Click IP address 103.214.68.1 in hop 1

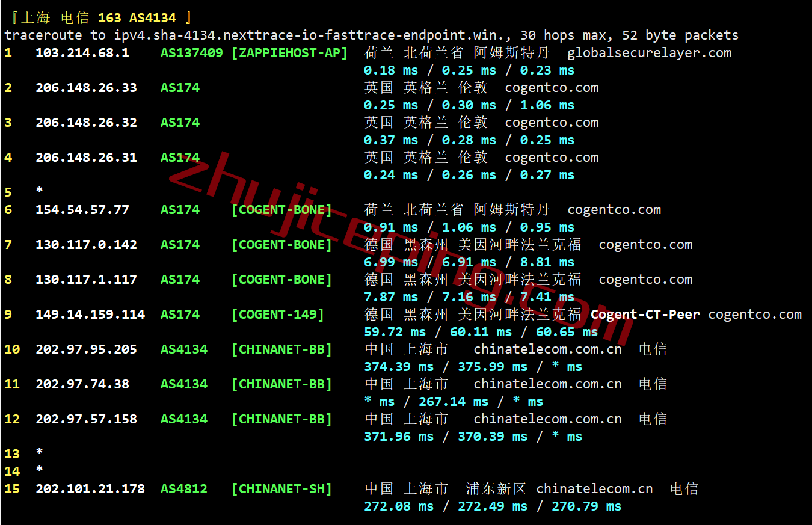point(82,53)
